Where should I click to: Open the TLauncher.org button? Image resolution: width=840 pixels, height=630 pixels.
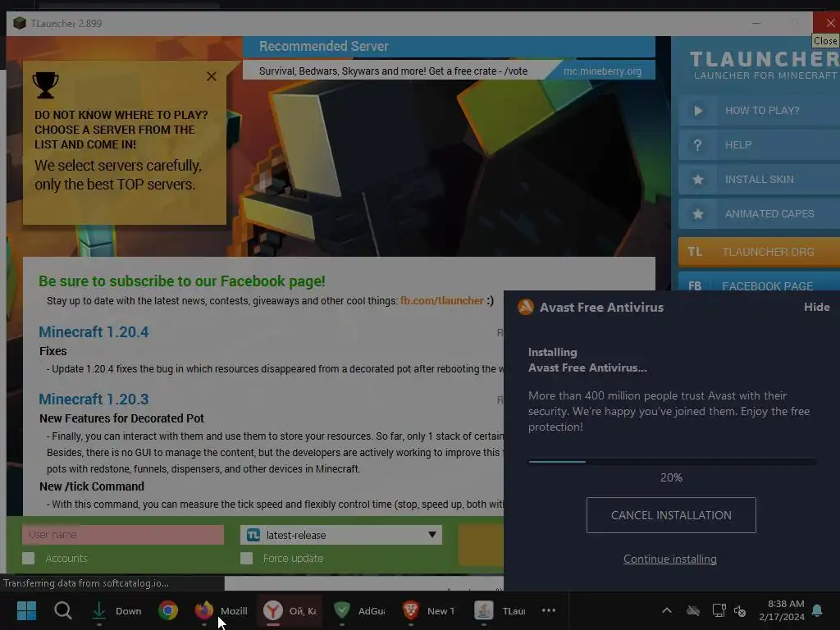(x=759, y=252)
